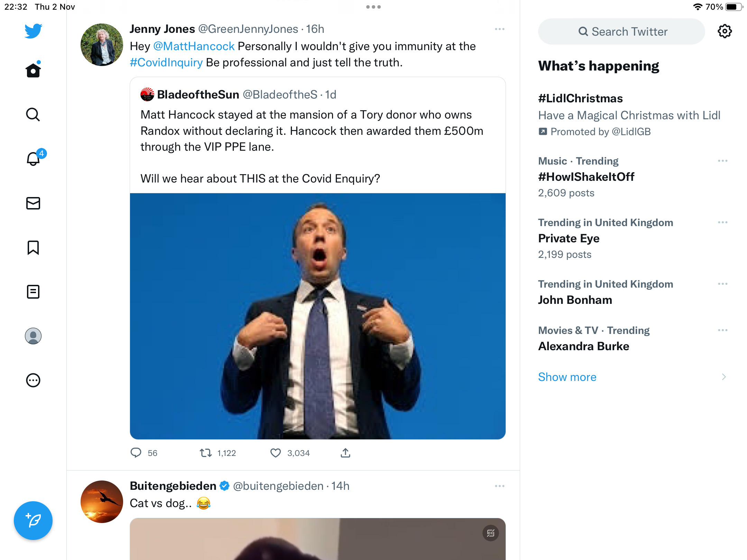Open the Explore search icon in sidebar
The width and height of the screenshot is (747, 560).
click(33, 114)
